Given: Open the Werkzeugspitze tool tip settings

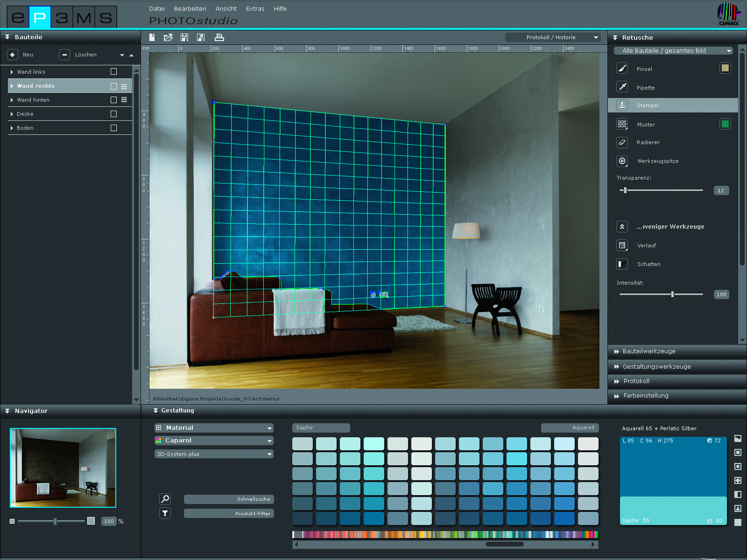Looking at the screenshot, I should click(x=622, y=161).
